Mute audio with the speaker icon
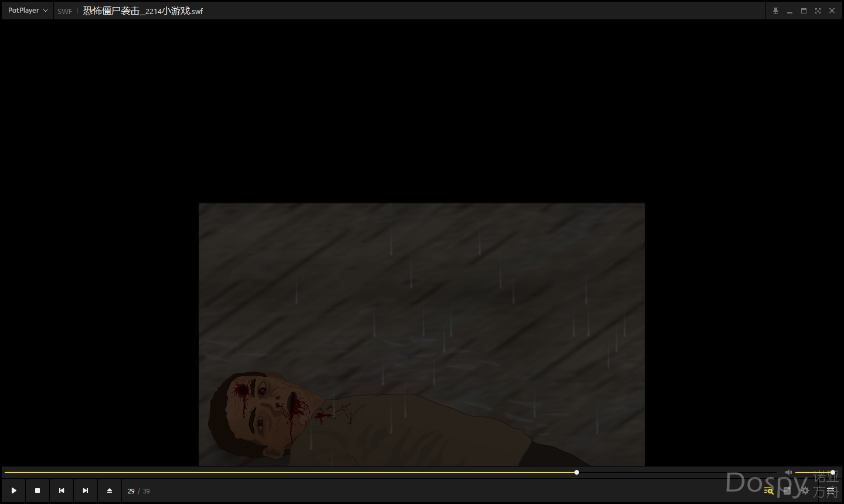The height and width of the screenshot is (504, 844). [x=788, y=472]
